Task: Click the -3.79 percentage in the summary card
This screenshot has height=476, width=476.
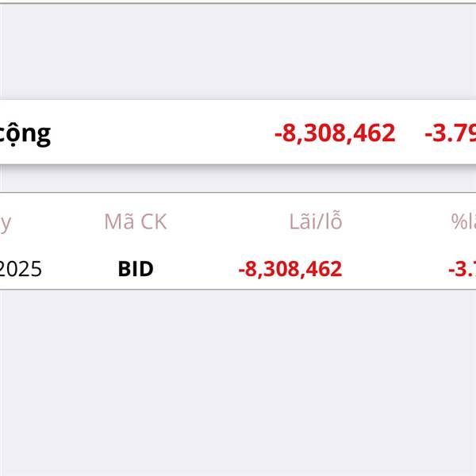Action: coord(450,132)
